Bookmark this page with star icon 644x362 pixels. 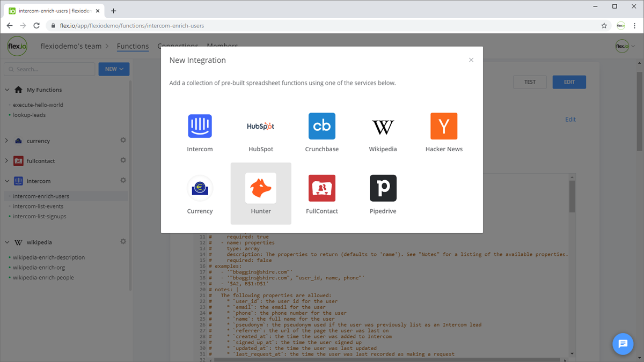pos(604,25)
